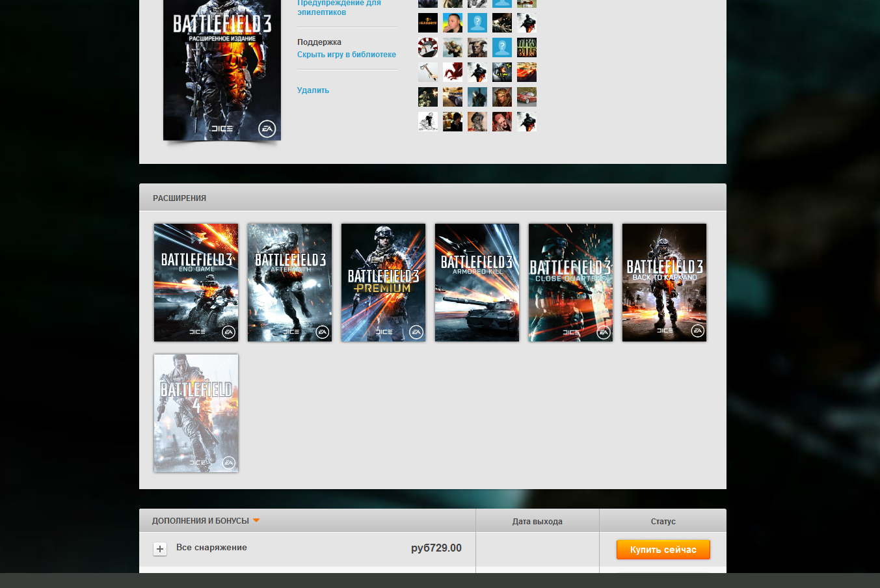Open Battlefield 3 Armored Kill cover

click(477, 282)
